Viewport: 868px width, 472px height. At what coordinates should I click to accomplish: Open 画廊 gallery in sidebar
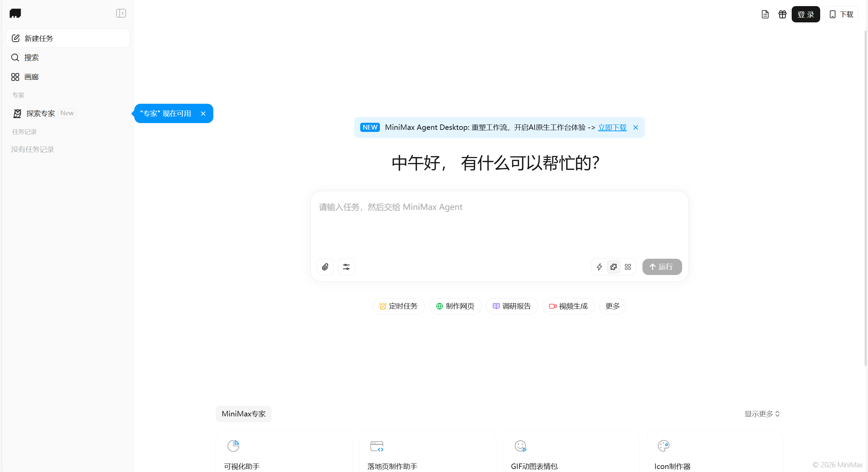(31, 77)
